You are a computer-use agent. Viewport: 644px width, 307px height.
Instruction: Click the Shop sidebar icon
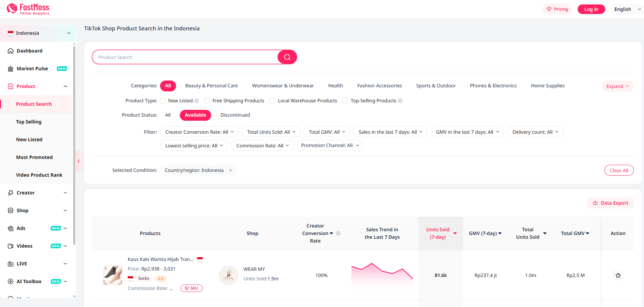(11, 210)
